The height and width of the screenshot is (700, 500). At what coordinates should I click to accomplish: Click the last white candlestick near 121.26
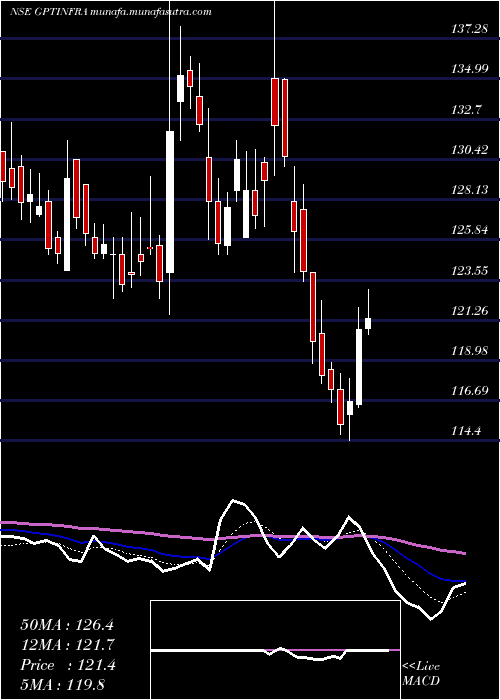368,323
